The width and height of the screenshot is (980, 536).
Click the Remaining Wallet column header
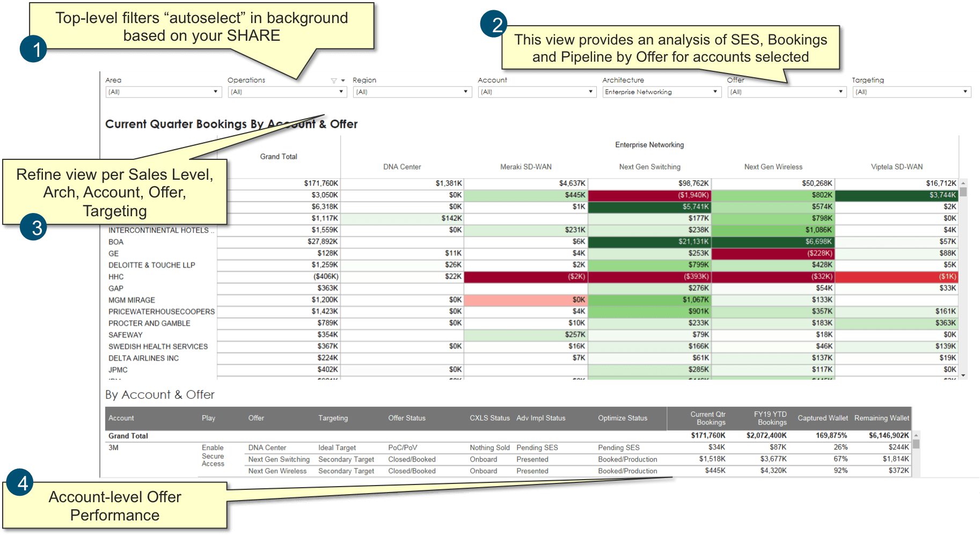point(881,418)
